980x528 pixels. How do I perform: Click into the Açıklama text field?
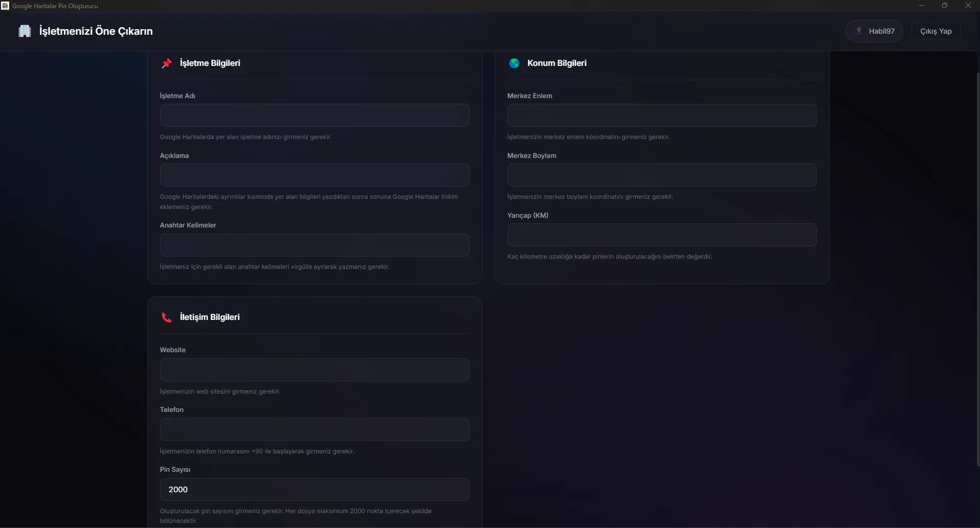click(314, 175)
